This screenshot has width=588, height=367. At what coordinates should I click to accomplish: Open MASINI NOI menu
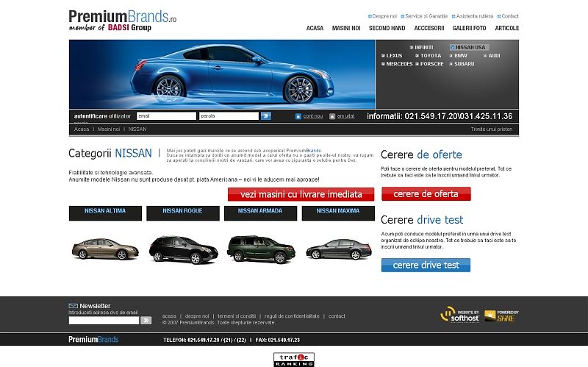coord(346,28)
